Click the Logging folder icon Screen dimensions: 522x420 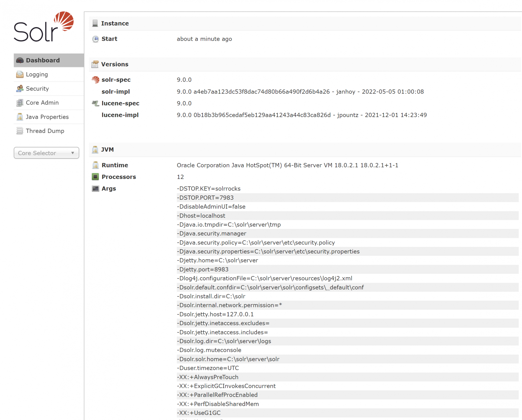tap(20, 74)
